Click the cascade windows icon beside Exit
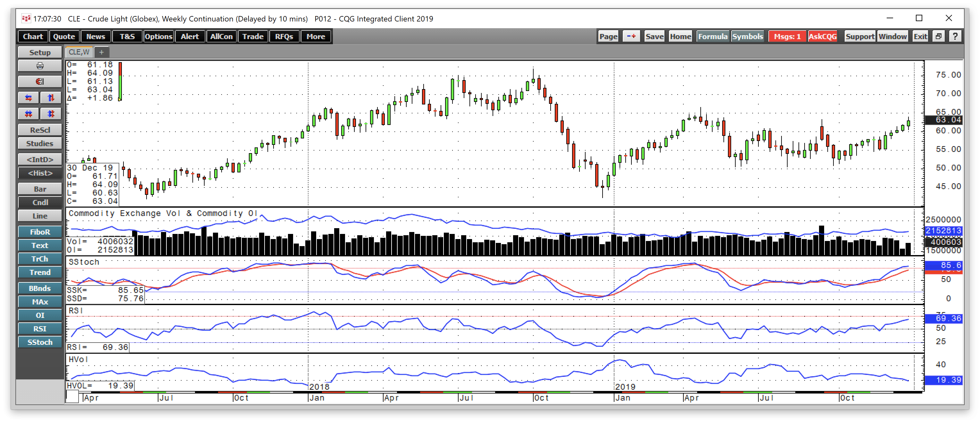Screen dimensions: 980x423 [939, 37]
